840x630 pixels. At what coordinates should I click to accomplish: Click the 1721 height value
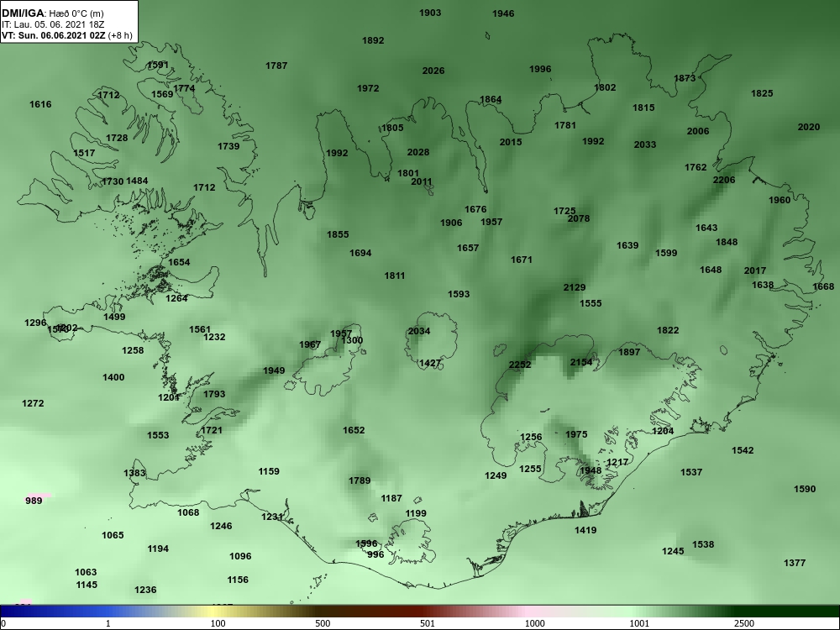point(212,430)
